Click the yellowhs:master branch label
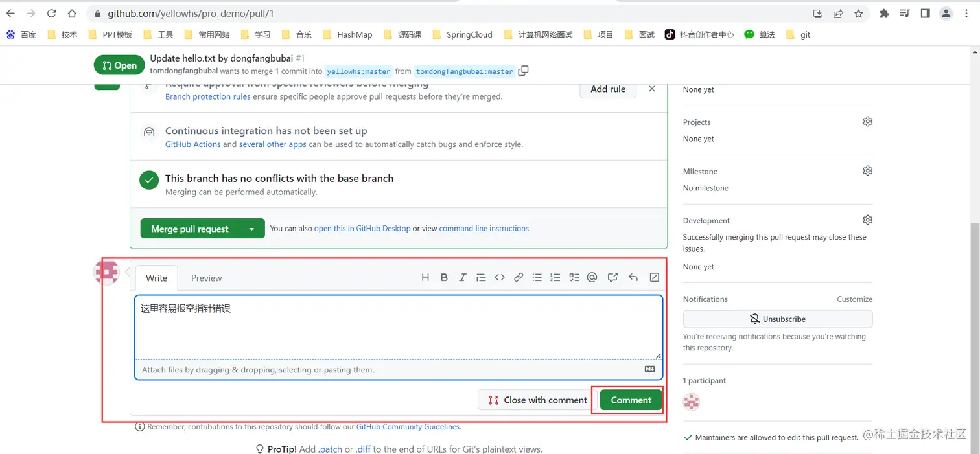Image resolution: width=980 pixels, height=454 pixels. [x=358, y=71]
